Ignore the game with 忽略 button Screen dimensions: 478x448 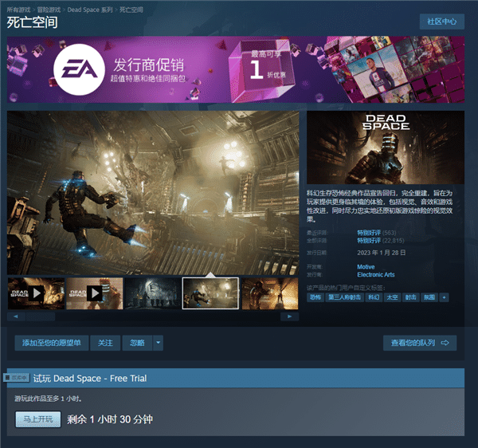[137, 343]
